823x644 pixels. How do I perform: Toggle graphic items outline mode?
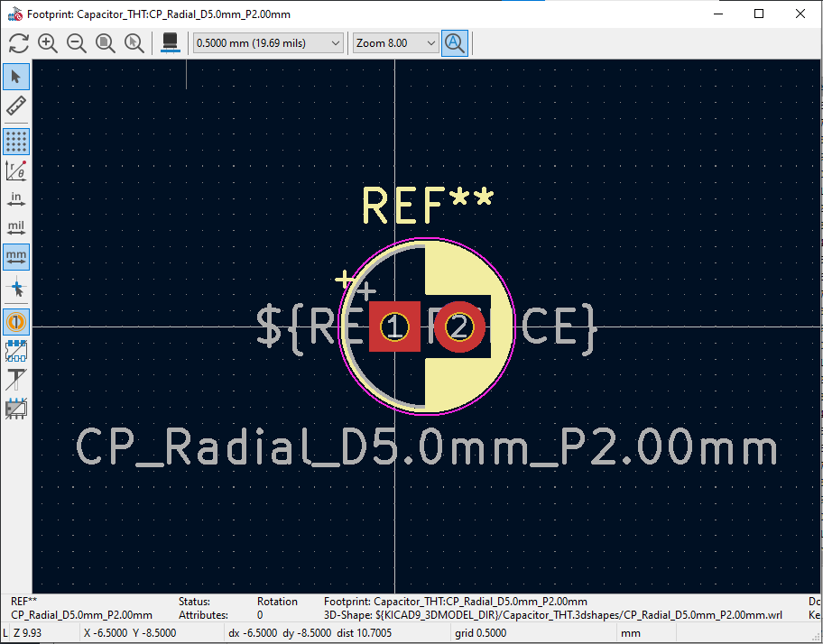(16, 409)
